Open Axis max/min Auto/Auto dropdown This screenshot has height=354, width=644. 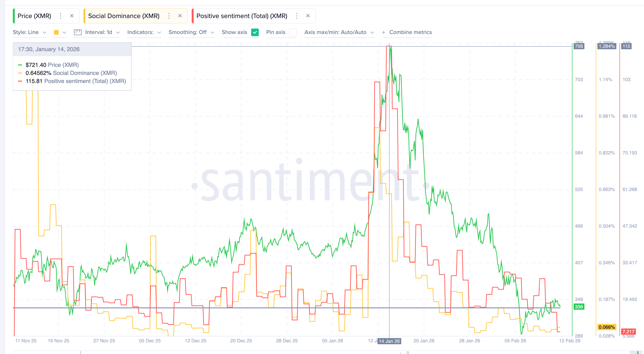pos(339,32)
